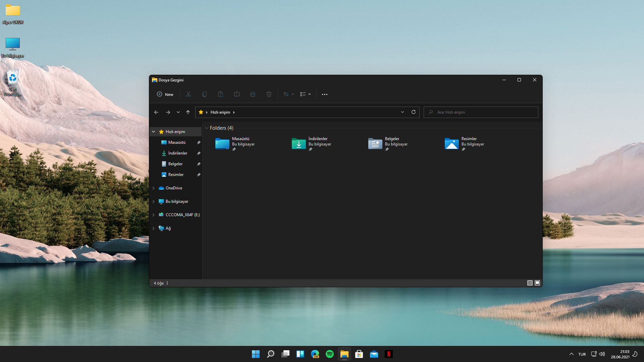Open the Sort options dropdown
Viewport: 644px width, 362px height.
click(288, 94)
